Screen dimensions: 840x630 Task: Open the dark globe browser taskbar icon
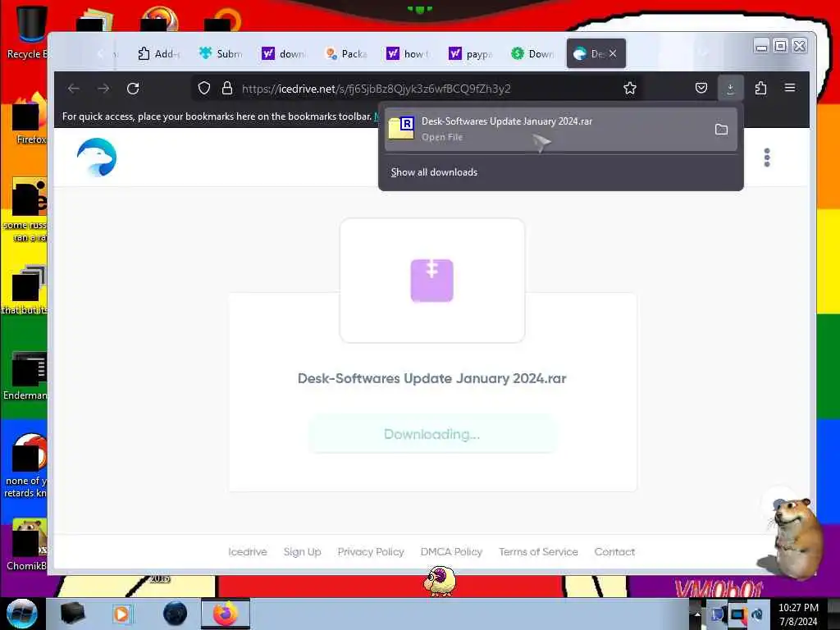coord(176,614)
